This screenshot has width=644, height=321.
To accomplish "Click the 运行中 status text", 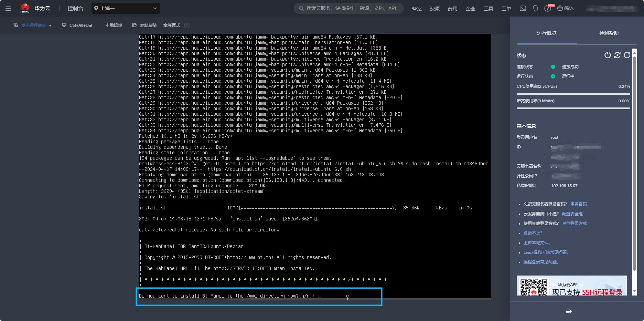I will (x=568, y=76).
